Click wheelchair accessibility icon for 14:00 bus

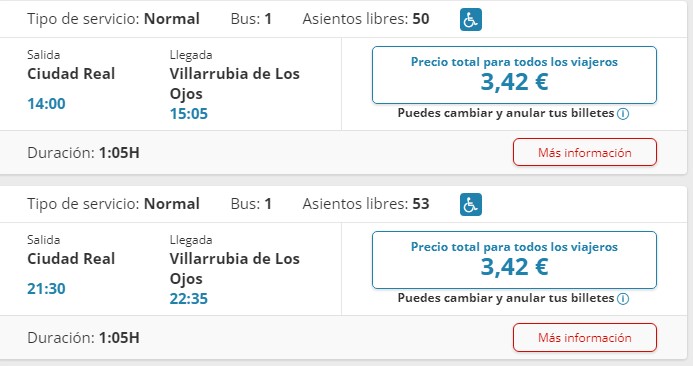pos(471,20)
